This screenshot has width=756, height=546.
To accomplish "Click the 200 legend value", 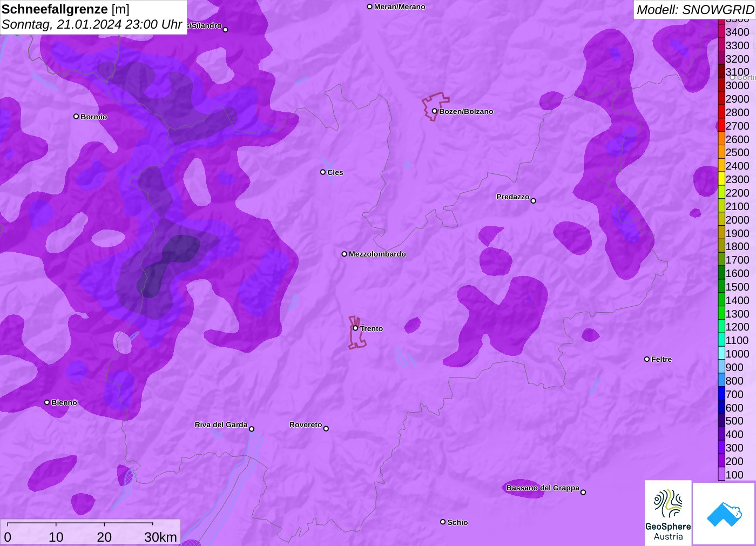I will pyautogui.click(x=734, y=461).
